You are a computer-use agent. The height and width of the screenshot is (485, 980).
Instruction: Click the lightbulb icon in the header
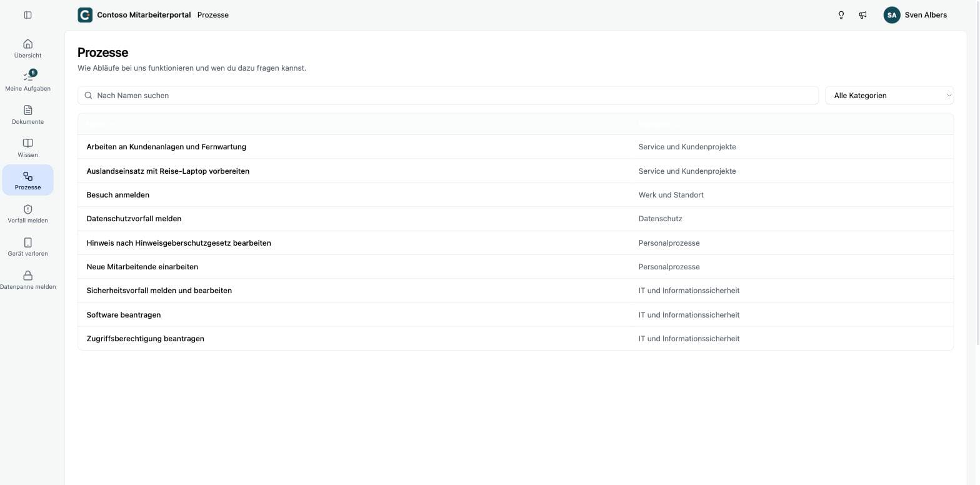(x=841, y=15)
